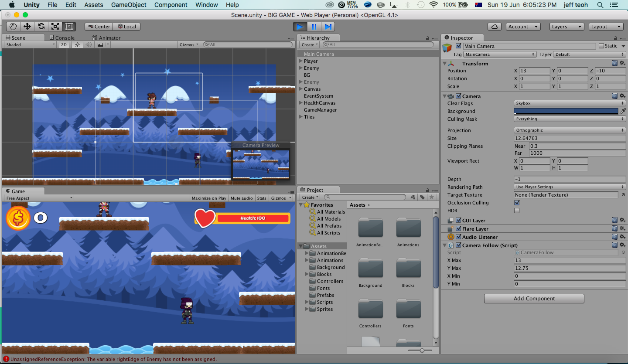This screenshot has height=364, width=628.
Task: Open the GameObject menu
Action: 128,5
